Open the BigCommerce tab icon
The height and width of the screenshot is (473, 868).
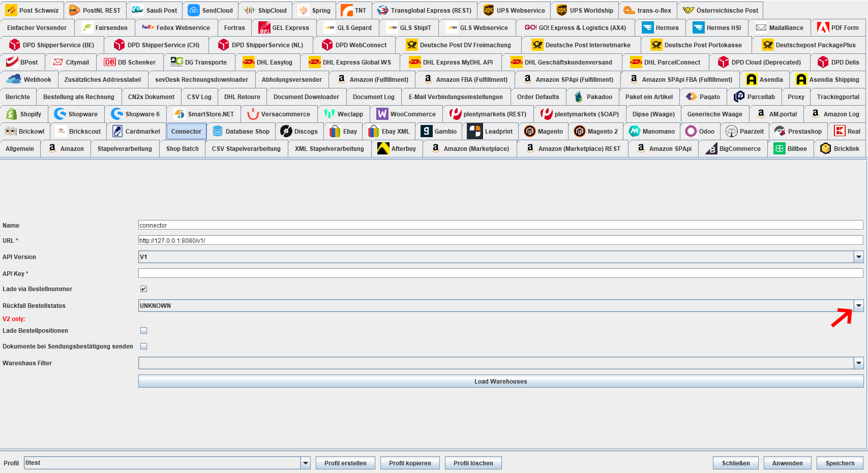711,148
